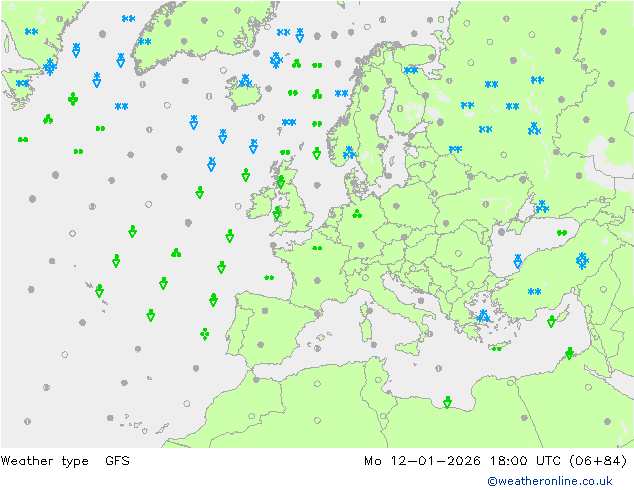Click the grey cloud dot over Poland
This screenshot has height=490, width=634.
[x=396, y=206]
